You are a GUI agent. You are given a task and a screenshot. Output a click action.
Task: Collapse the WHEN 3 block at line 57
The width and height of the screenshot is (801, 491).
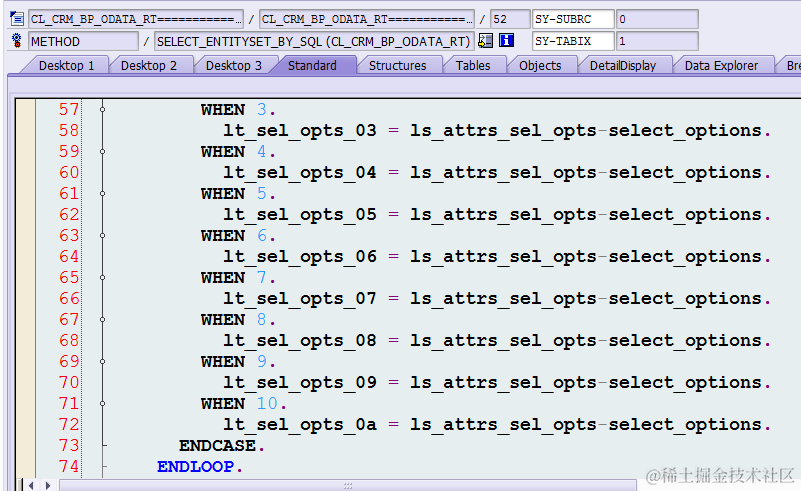pyautogui.click(x=103, y=109)
